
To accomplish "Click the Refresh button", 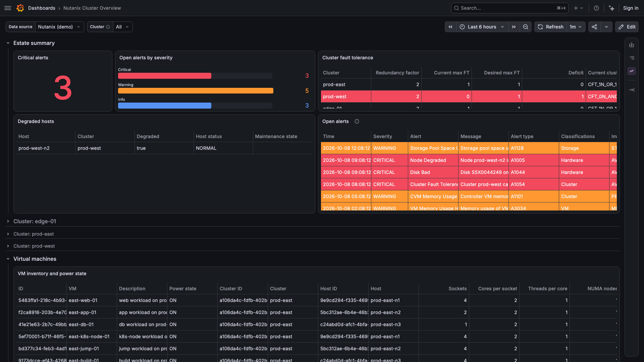I will [x=550, y=27].
